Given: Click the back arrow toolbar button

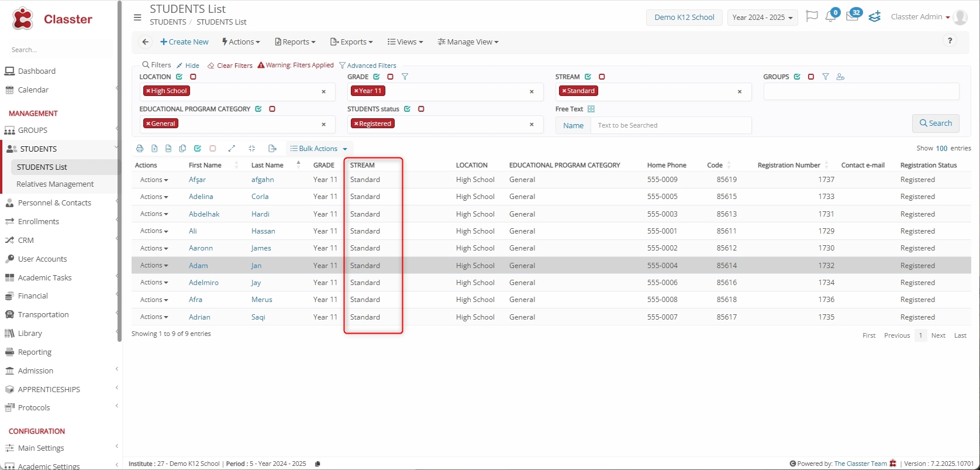Looking at the screenshot, I should tap(146, 42).
